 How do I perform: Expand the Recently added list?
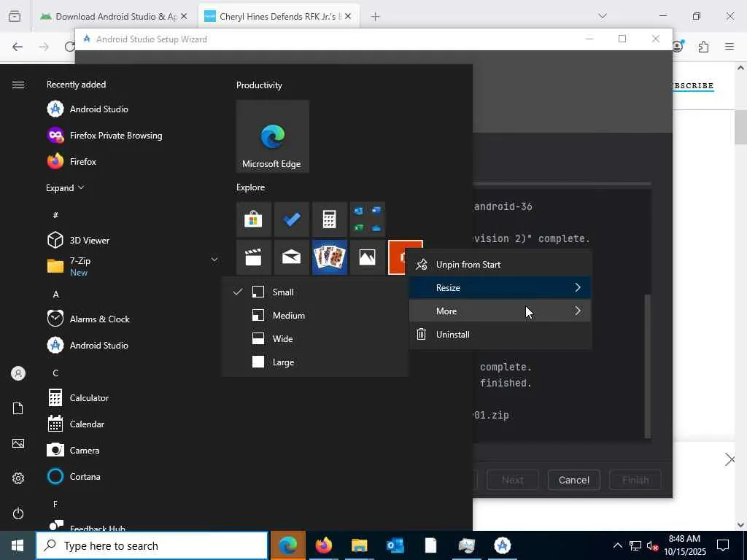(65, 187)
